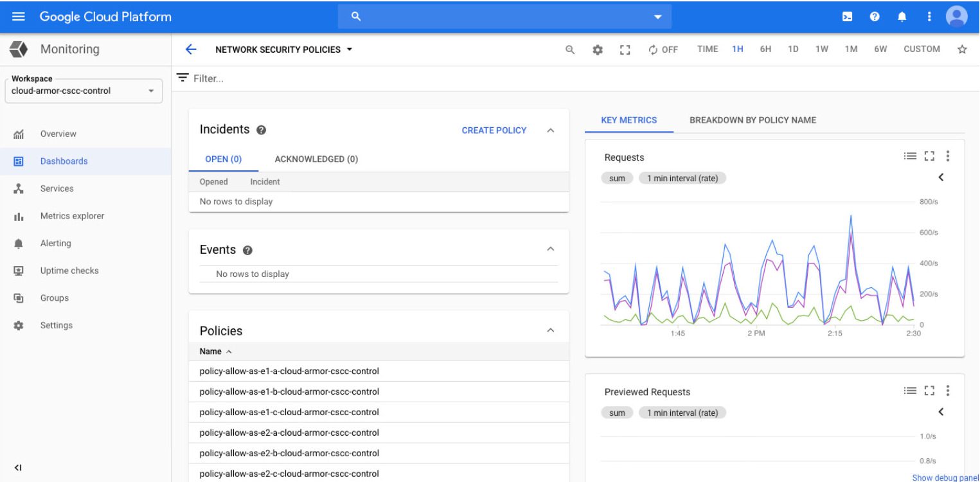This screenshot has width=980, height=482.
Task: Click the Uptime checks monitor icon
Action: tap(19, 271)
